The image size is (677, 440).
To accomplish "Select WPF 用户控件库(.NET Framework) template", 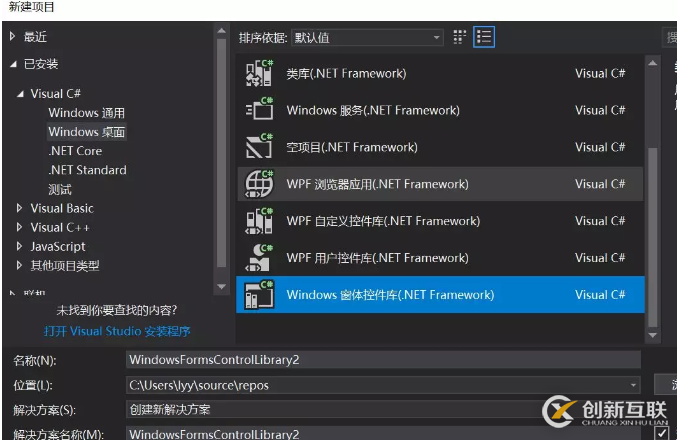I will (x=440, y=258).
